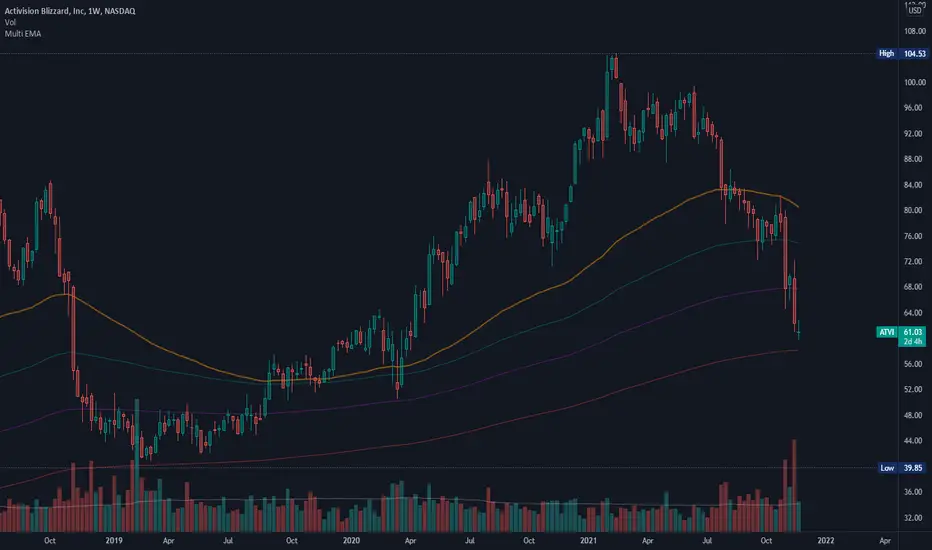Click the ATVI 61.03 price tag
Image resolution: width=932 pixels, height=550 pixels.
pyautogui.click(x=901, y=332)
